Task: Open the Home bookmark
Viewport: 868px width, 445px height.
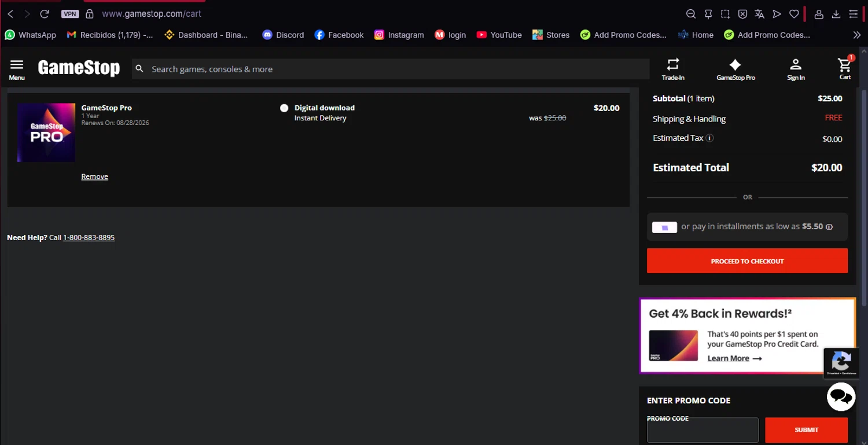Action: 696,35
